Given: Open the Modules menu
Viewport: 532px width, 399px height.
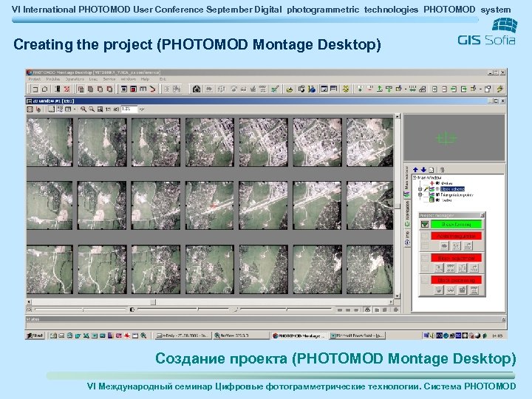Looking at the screenshot, I should point(53,79).
